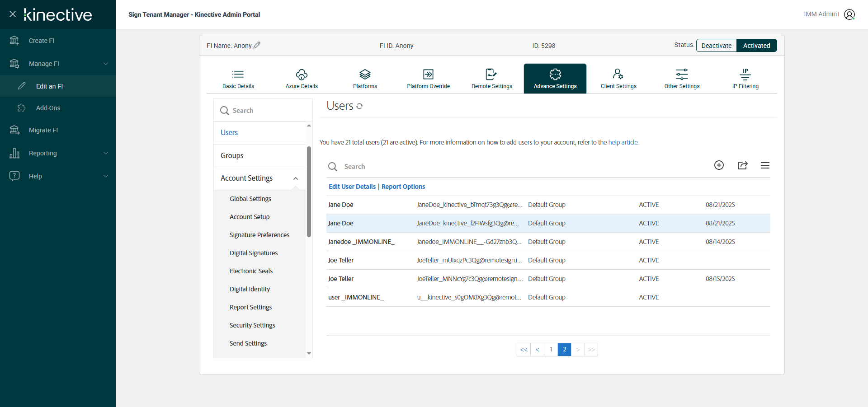Click the add user plus icon
This screenshot has height=407, width=868.
point(719,165)
